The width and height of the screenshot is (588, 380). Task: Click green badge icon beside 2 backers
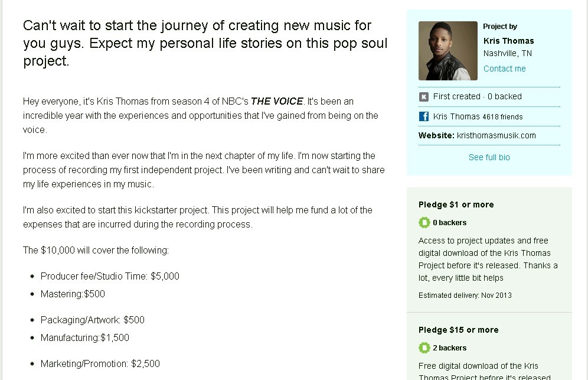424,348
